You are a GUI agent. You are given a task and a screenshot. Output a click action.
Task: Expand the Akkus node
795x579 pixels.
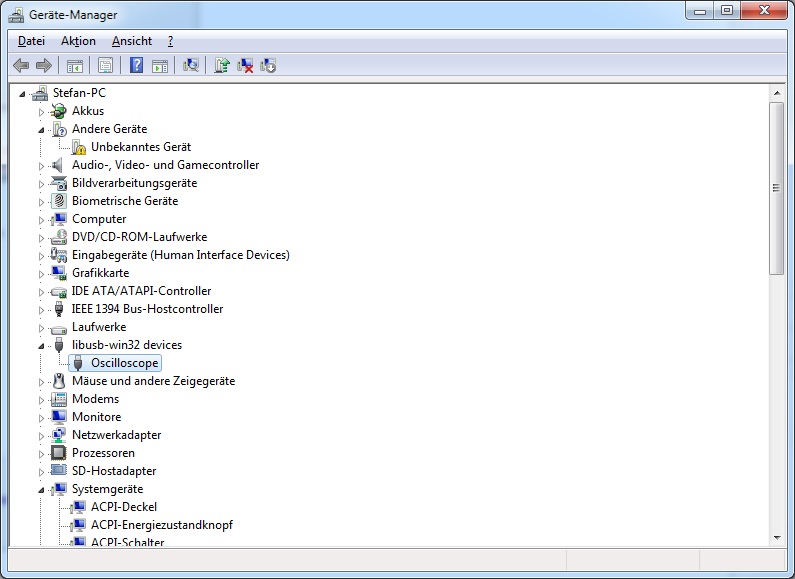(x=42, y=112)
